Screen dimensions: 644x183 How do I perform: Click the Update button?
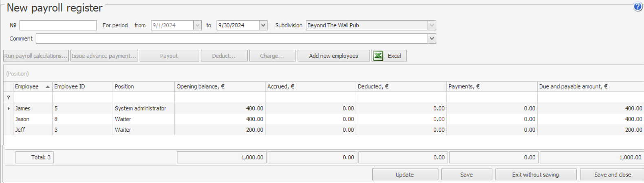(x=404, y=174)
